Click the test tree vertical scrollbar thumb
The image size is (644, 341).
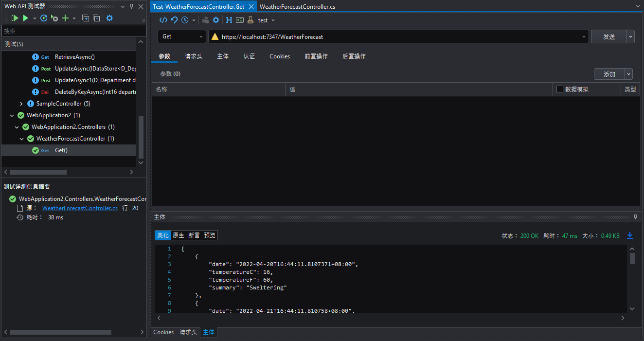141,137
